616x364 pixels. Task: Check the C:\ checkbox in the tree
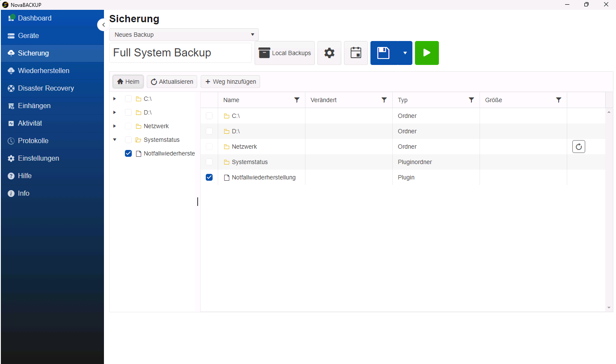tap(128, 99)
